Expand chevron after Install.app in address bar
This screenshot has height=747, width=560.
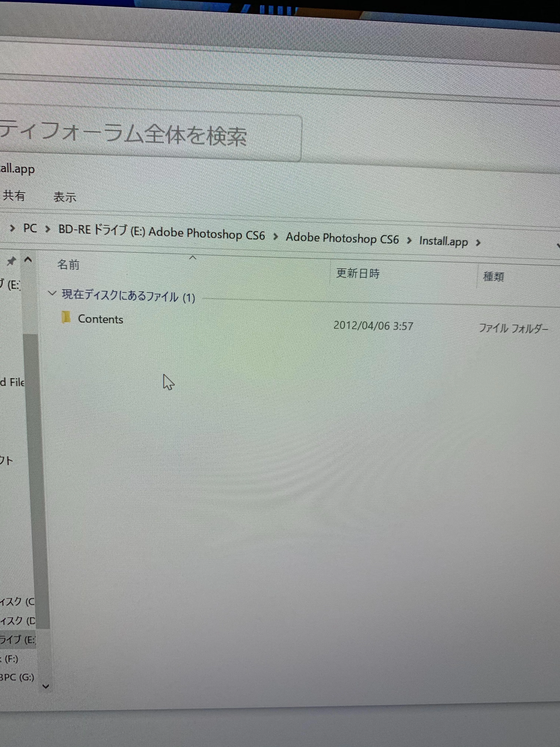[478, 243]
